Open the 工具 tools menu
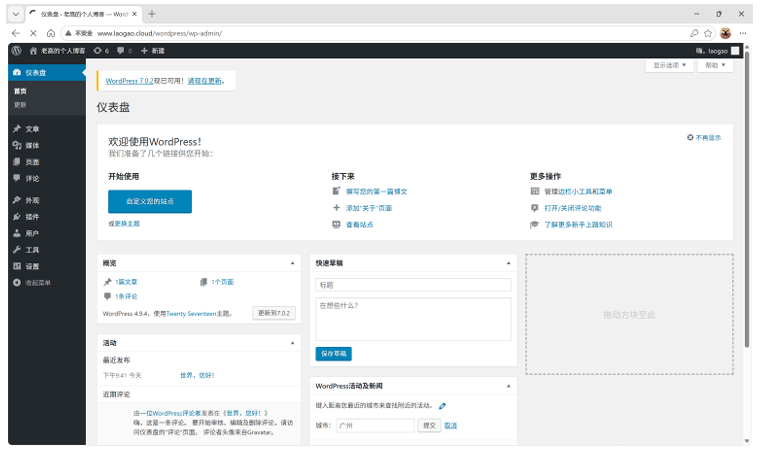This screenshot has height=452, width=762. pyautogui.click(x=47, y=250)
